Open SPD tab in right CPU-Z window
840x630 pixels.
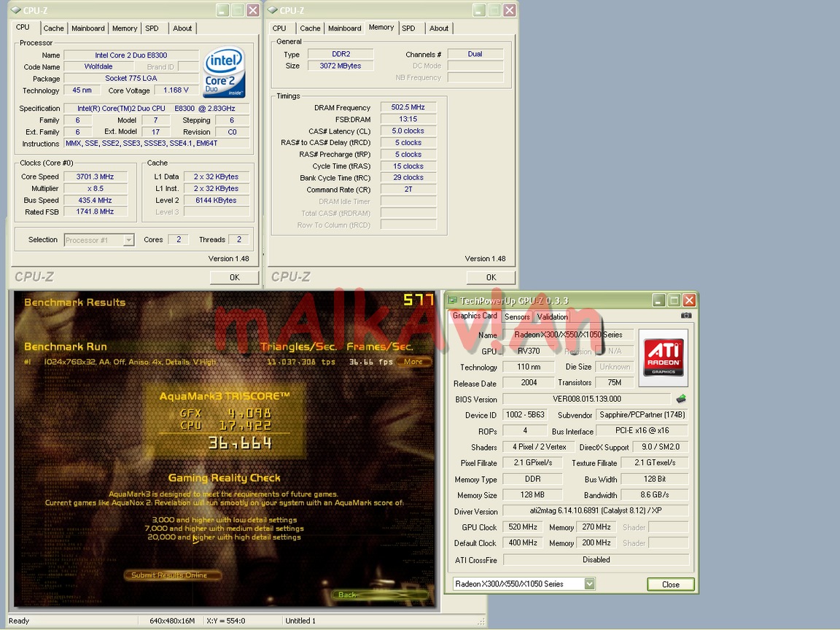tap(409, 28)
